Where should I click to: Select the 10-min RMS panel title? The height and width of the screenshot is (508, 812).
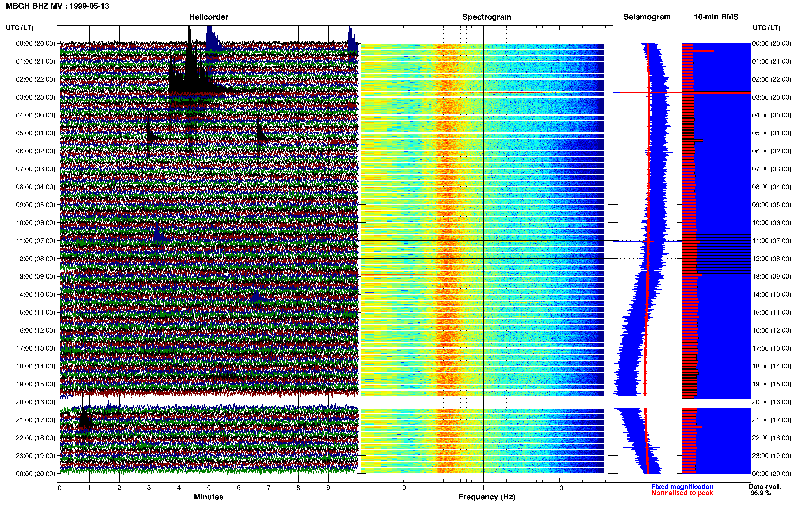coord(716,17)
